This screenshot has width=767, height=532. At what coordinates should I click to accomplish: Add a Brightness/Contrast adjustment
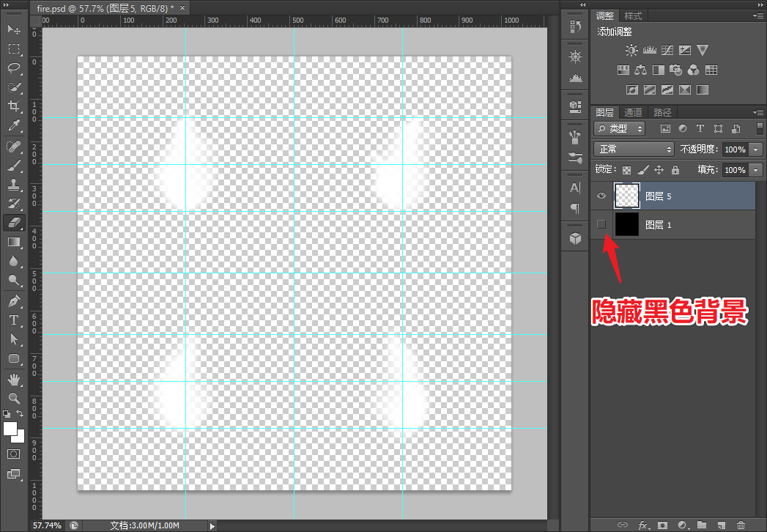point(631,50)
